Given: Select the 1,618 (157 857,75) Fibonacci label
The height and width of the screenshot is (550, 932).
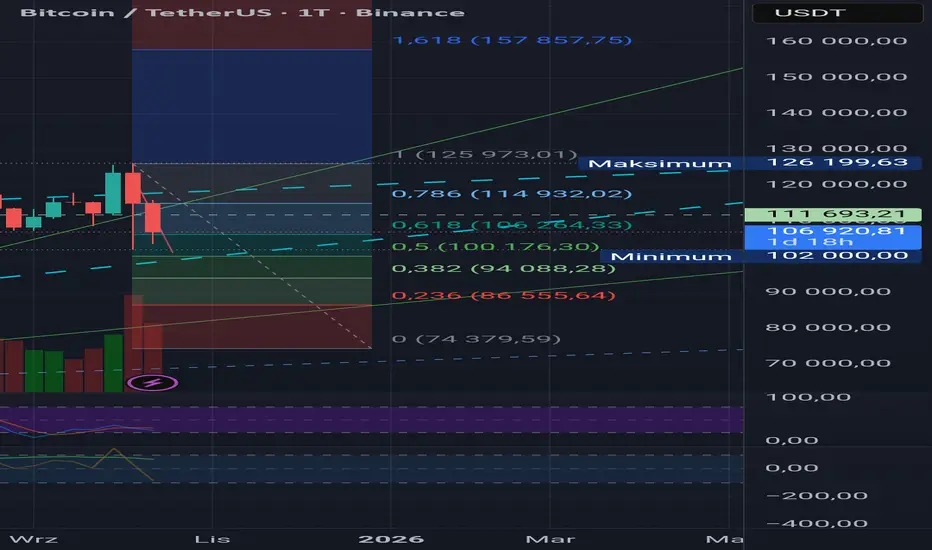Looking at the screenshot, I should tap(512, 40).
